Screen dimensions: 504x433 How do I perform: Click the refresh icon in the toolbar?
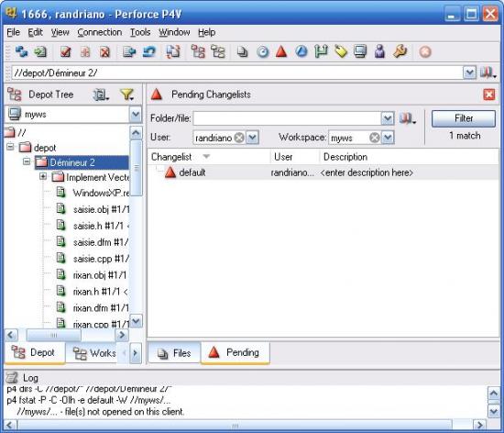coord(22,51)
